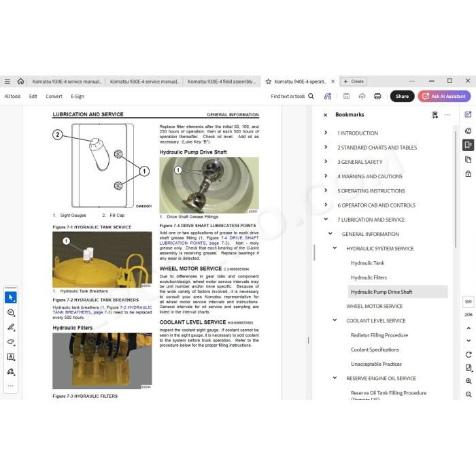Collapse RESERVE ENGINE OIL SERVICE bookmark
This screenshot has width=476, height=476.
click(x=335, y=378)
